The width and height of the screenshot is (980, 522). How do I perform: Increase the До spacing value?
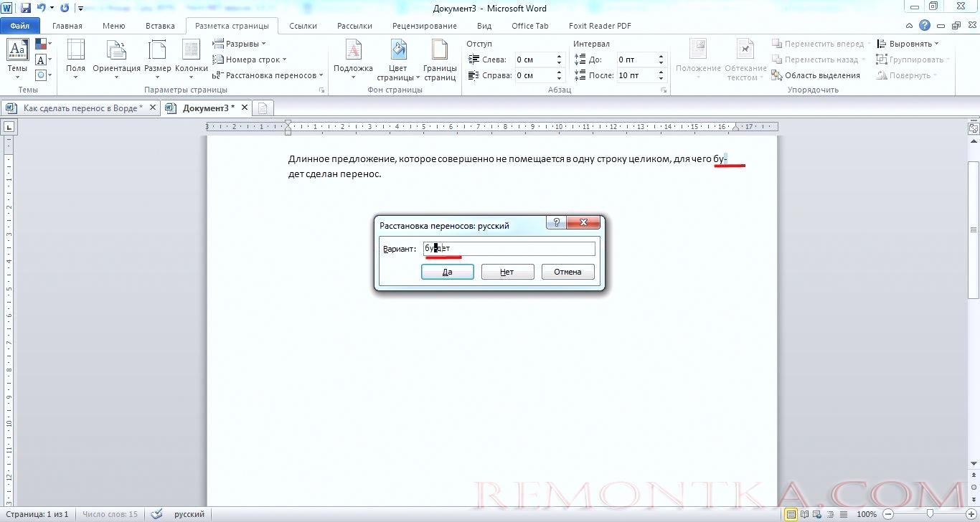pos(661,57)
